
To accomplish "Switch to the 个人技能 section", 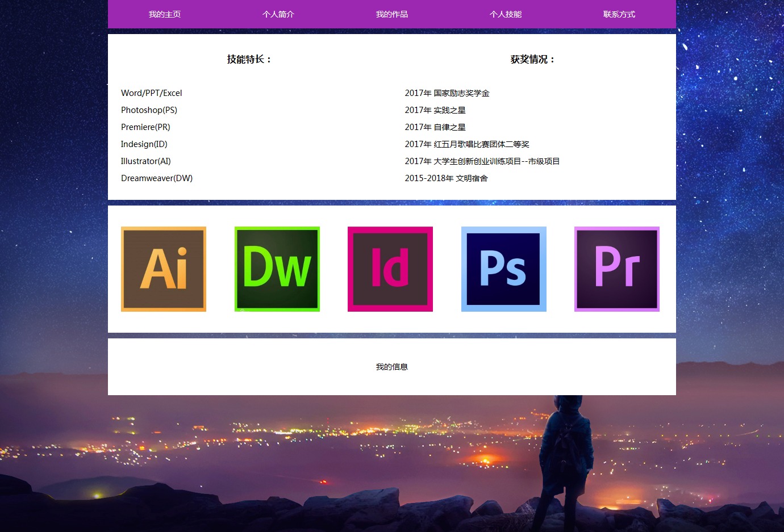I will click(x=506, y=14).
